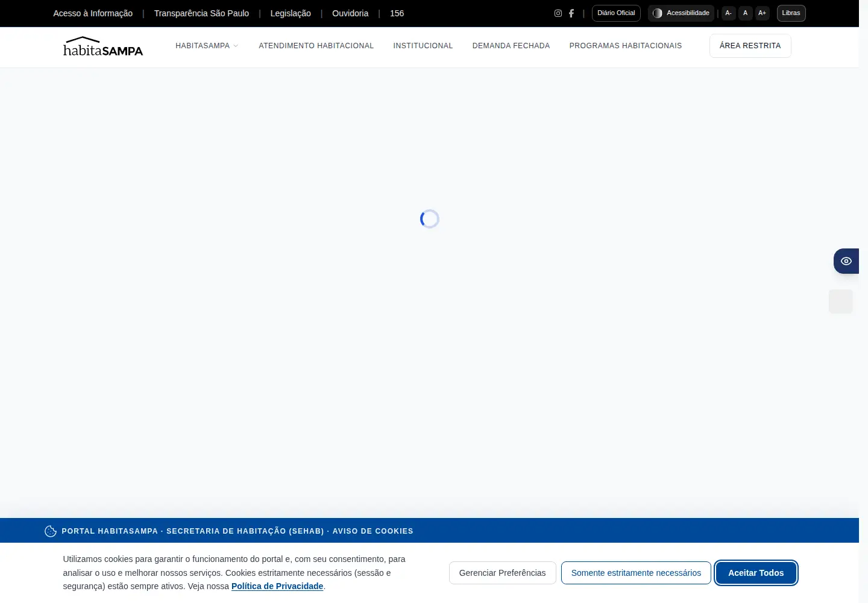
Task: Open the Diário Oficial button
Action: pyautogui.click(x=616, y=13)
